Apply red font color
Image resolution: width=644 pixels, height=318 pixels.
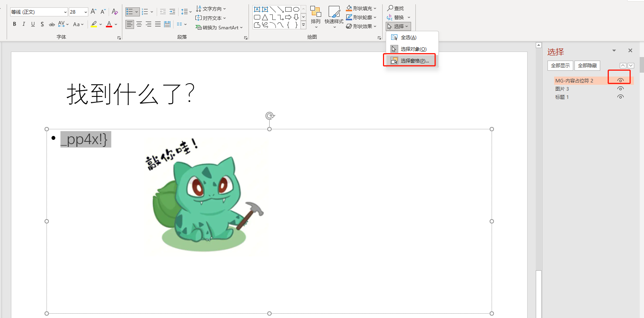click(x=109, y=24)
